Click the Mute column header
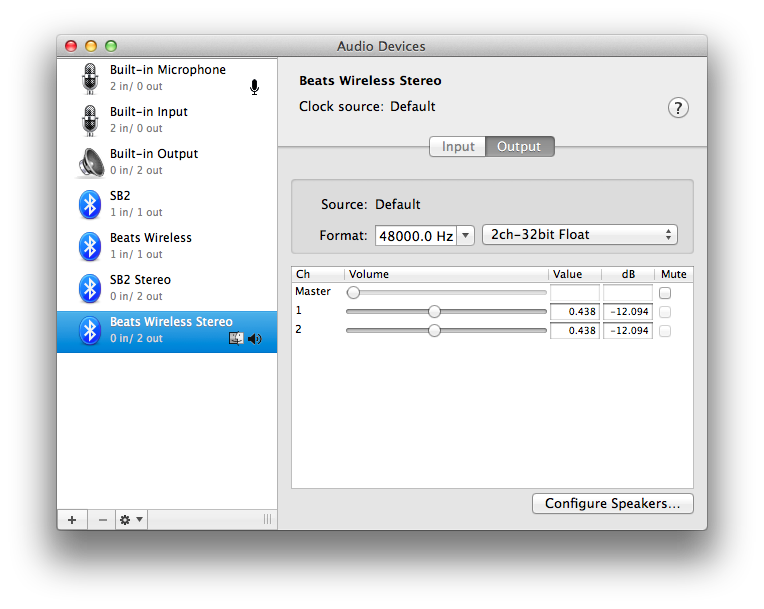Viewport: 764px width, 609px height. click(x=674, y=274)
